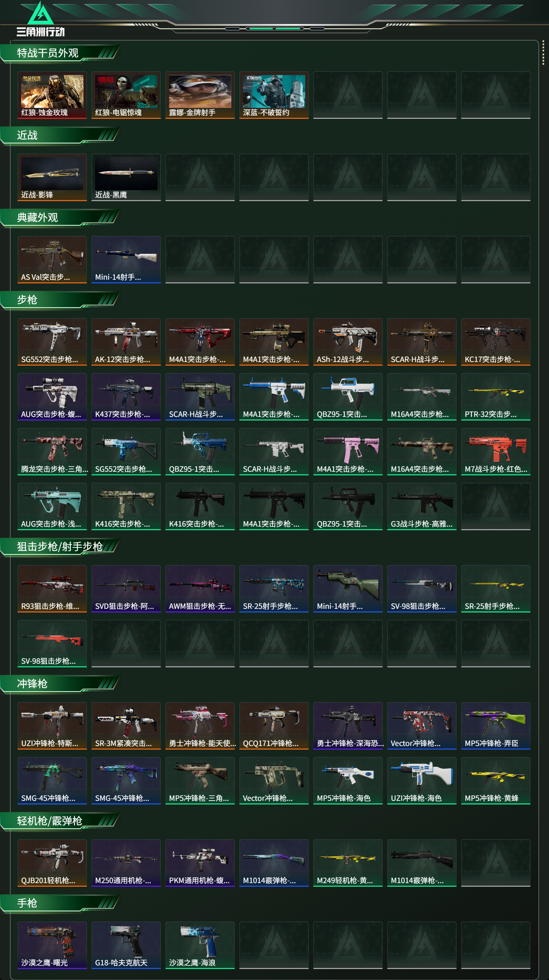Image resolution: width=549 pixels, height=980 pixels.
Task: Choose the 近战-影锋 melee knife icon
Action: pyautogui.click(x=52, y=177)
